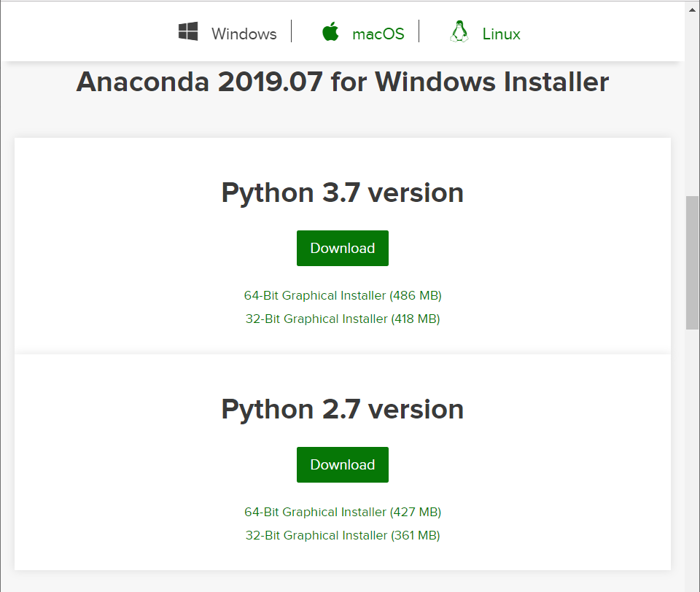Switch to the Linux tab label
Viewport: 700px width, 592px height.
pyautogui.click(x=501, y=34)
